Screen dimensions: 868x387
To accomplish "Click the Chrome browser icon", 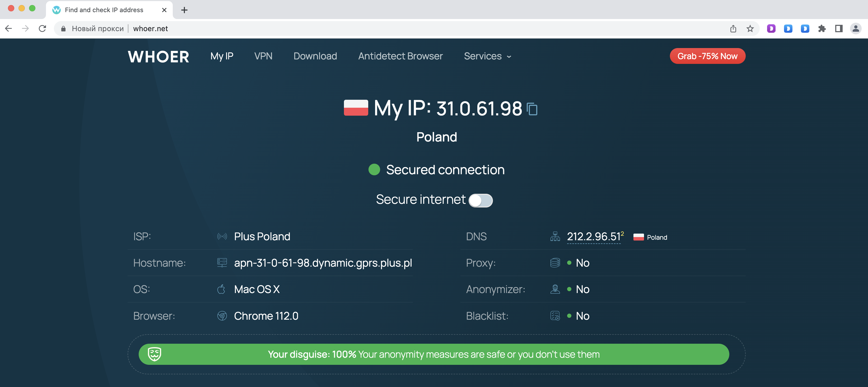I will (x=222, y=316).
